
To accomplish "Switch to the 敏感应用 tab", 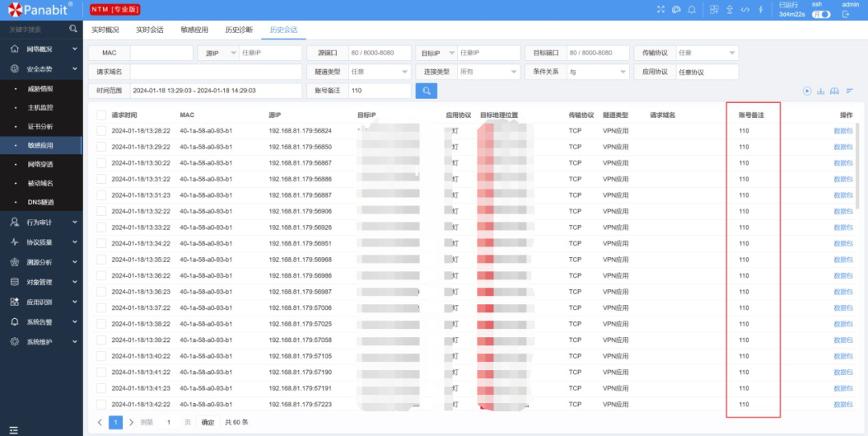I will [x=194, y=30].
